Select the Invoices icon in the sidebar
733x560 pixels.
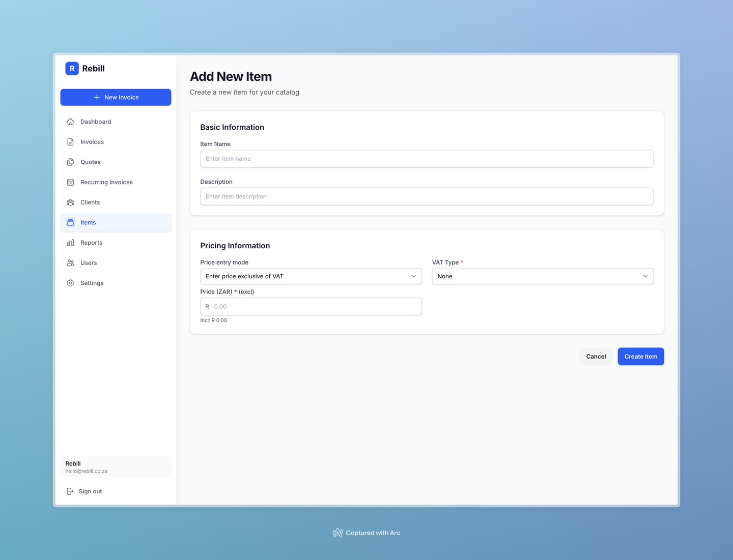pyautogui.click(x=70, y=141)
